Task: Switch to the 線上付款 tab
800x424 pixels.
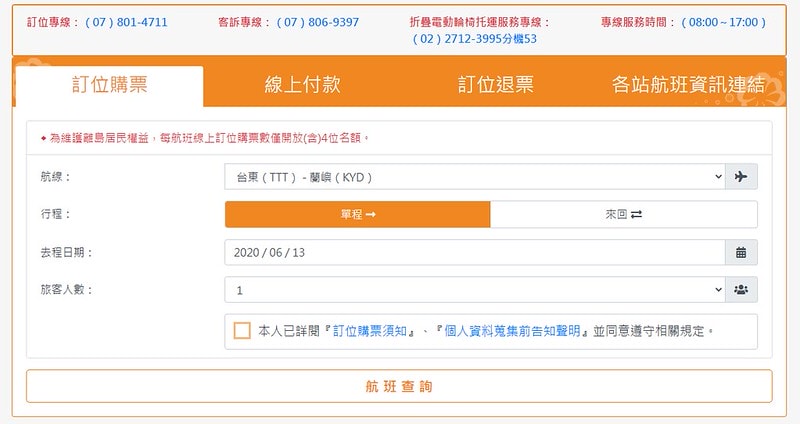Action: click(303, 85)
